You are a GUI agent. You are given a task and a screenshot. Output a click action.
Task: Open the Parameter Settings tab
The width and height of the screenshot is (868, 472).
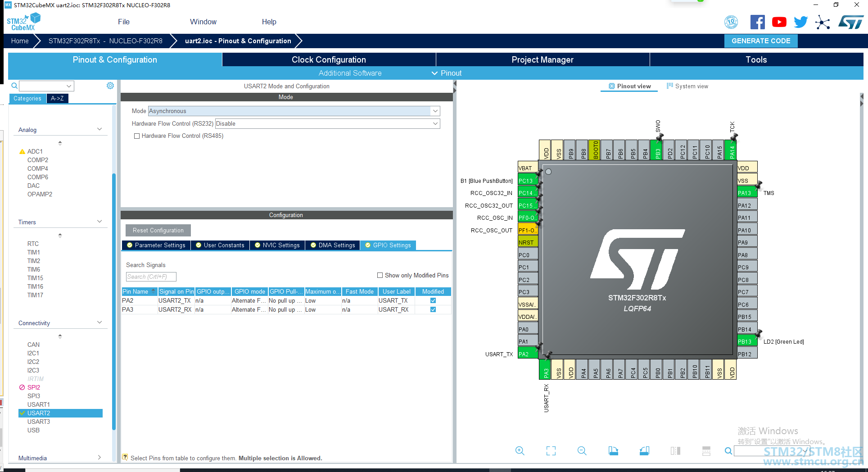(156, 245)
